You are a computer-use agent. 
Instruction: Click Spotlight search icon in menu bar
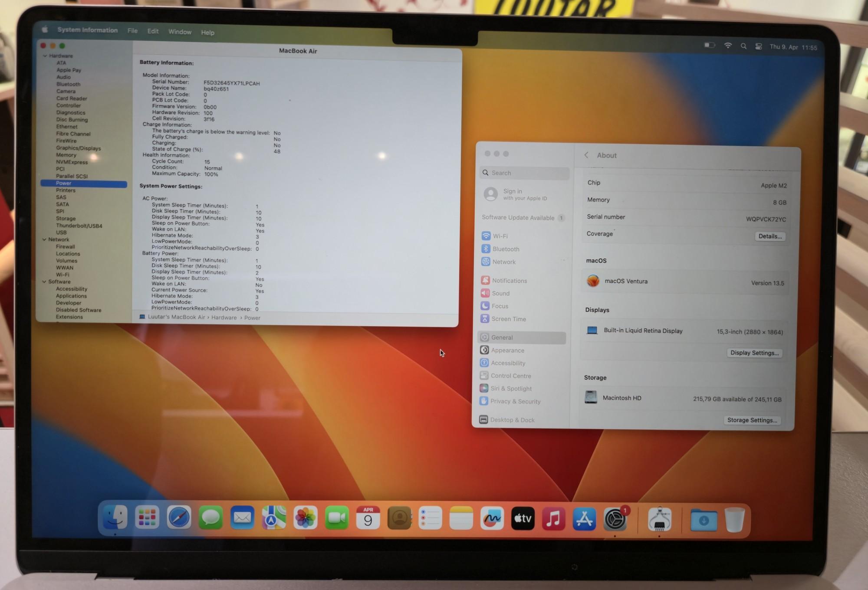coord(743,46)
